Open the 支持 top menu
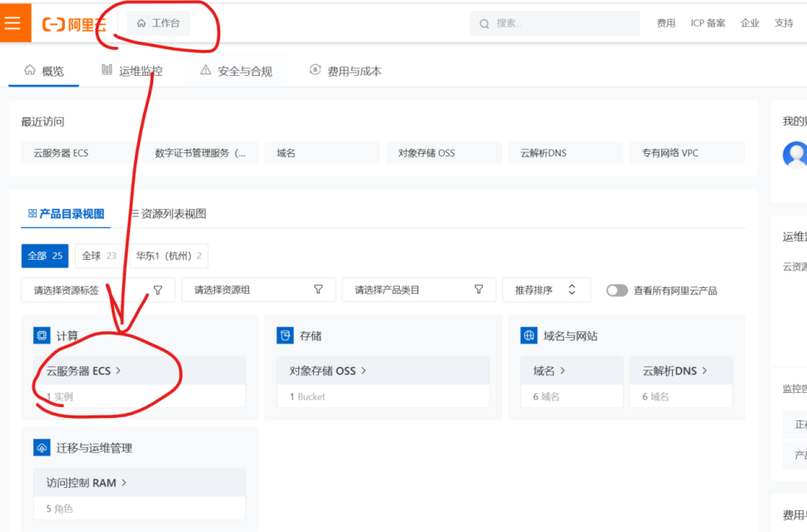 784,23
